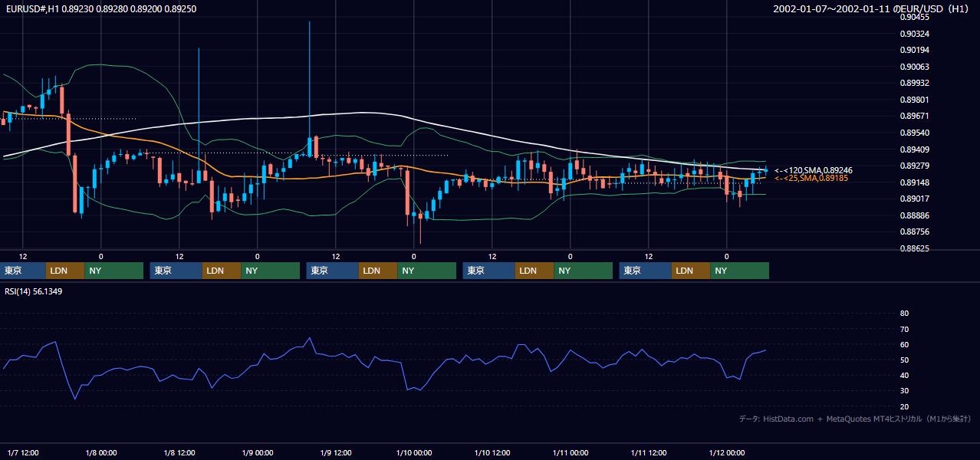This screenshot has width=980, height=460.
Task: Click the 120 SMA 0.89246 label
Action: [x=814, y=170]
